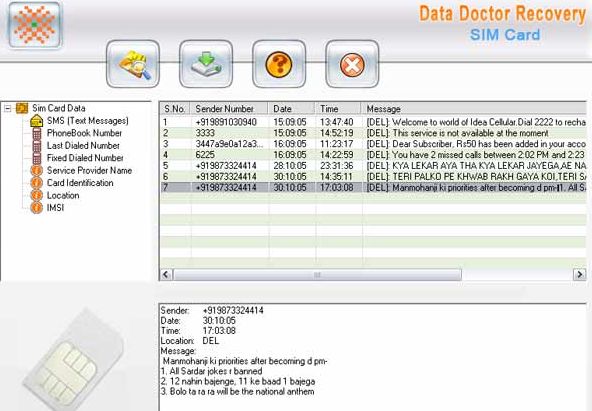Select the Card Identification tree entry
Viewport: 592px width, 411px height.
[x=80, y=183]
